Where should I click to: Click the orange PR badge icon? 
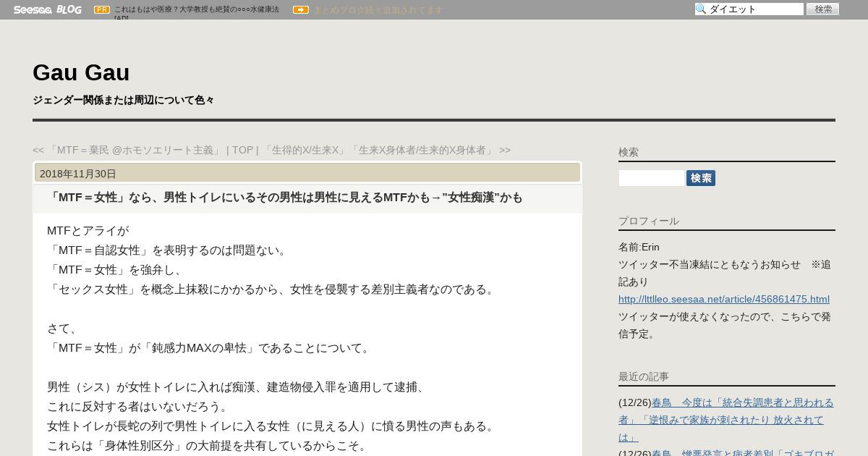pos(102,9)
